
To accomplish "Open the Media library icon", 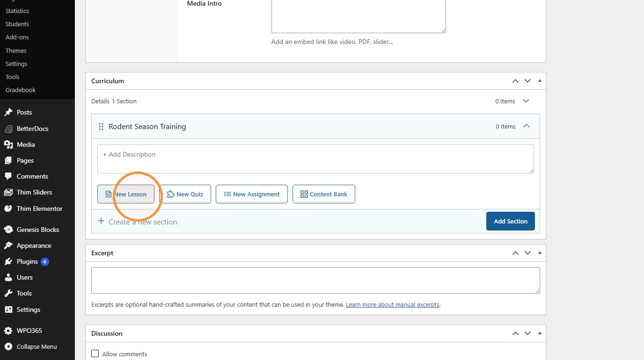I will (8, 144).
